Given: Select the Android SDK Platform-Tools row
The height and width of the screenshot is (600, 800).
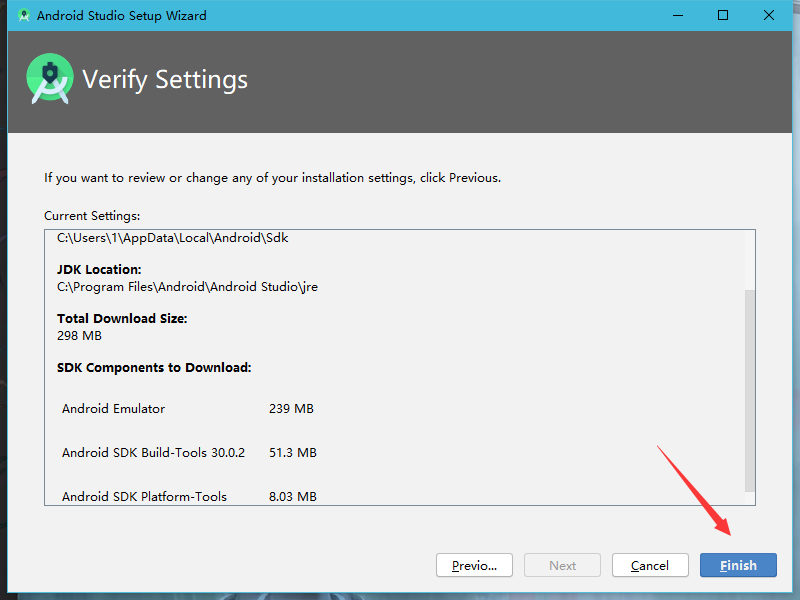Looking at the screenshot, I should coord(189,496).
